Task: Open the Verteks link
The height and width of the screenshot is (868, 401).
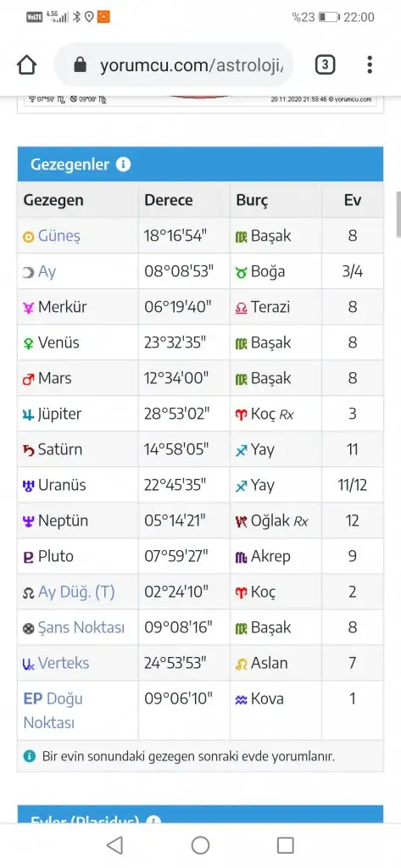Action: (x=63, y=663)
